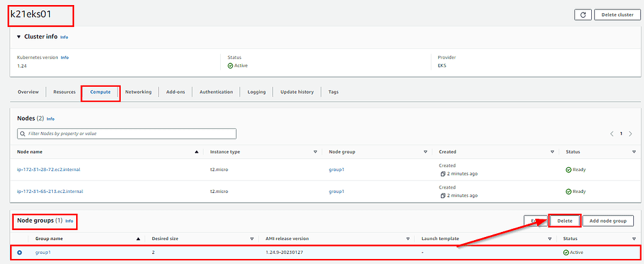This screenshot has width=644, height=264.
Task: Delete the selected node group
Action: pos(564,221)
